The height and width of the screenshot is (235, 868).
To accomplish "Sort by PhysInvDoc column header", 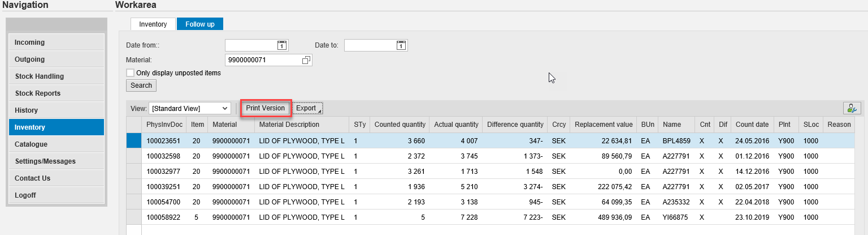I will pos(164,125).
